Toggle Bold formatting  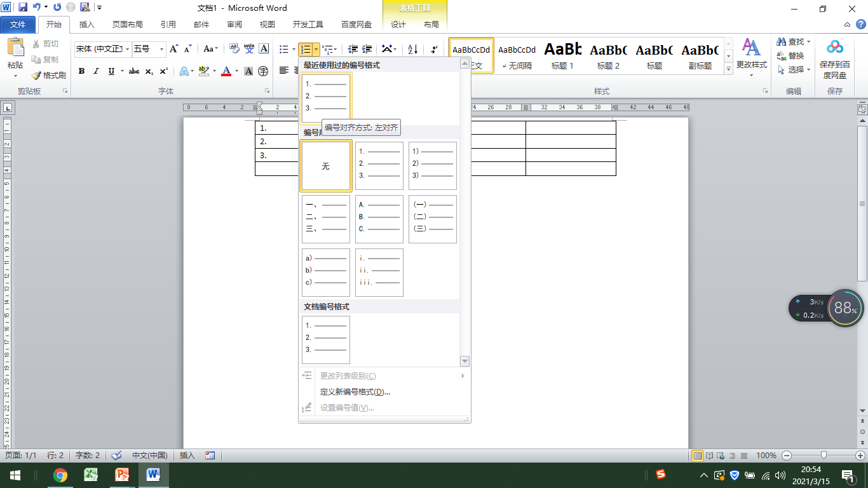pyautogui.click(x=81, y=71)
